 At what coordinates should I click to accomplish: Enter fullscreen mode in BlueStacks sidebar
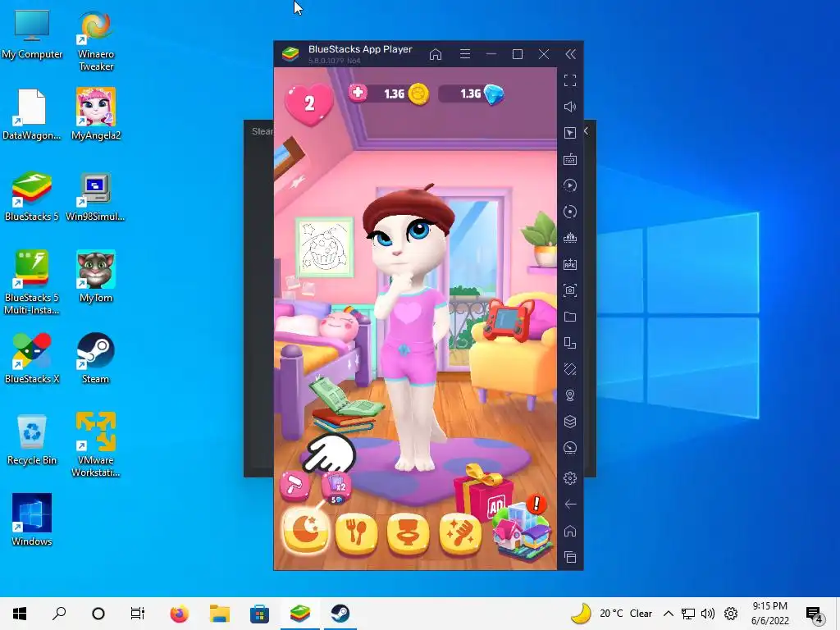pyautogui.click(x=570, y=80)
